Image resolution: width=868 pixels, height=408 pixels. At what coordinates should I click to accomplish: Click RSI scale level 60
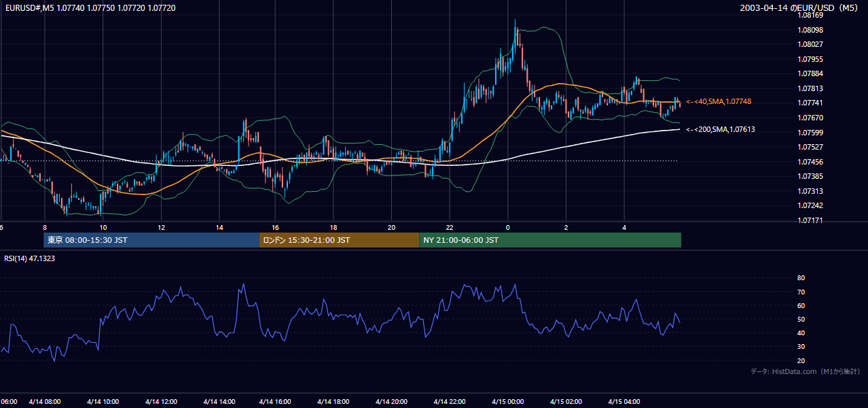(x=801, y=305)
